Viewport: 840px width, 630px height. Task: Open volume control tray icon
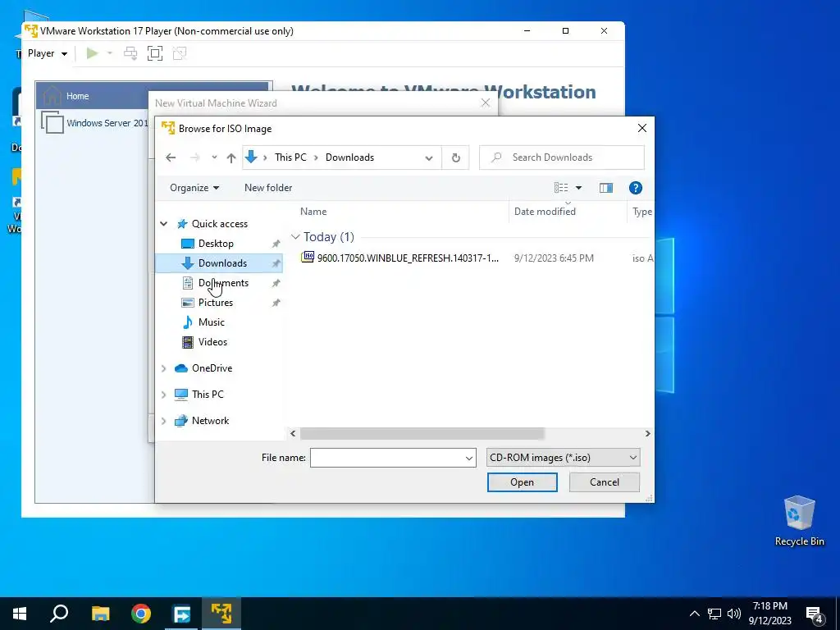coord(734,614)
